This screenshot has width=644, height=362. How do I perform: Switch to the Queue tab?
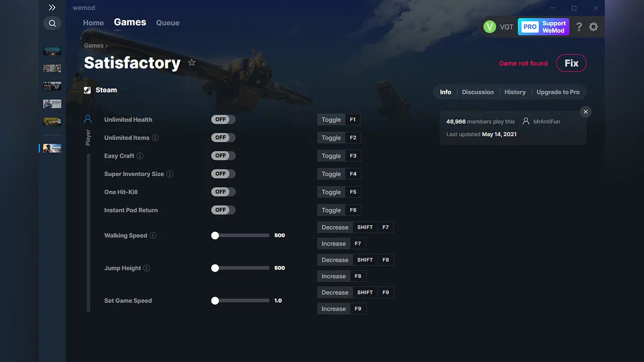coord(168,23)
